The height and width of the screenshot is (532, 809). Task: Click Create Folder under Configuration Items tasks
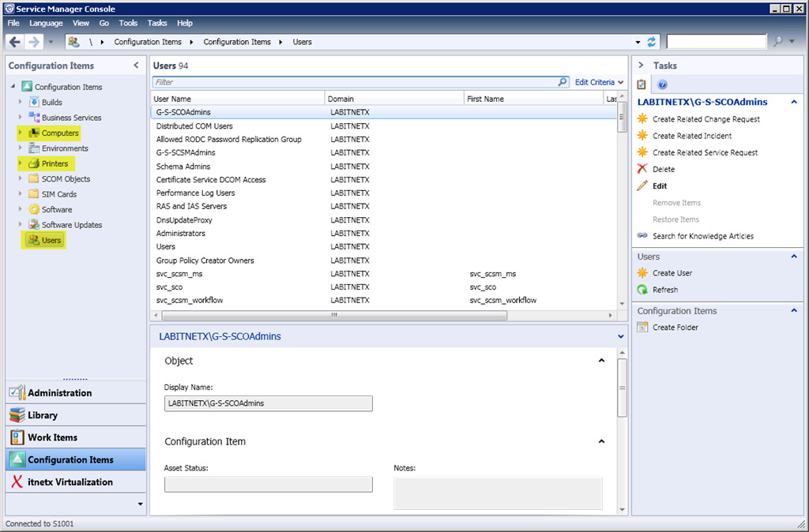coord(675,328)
